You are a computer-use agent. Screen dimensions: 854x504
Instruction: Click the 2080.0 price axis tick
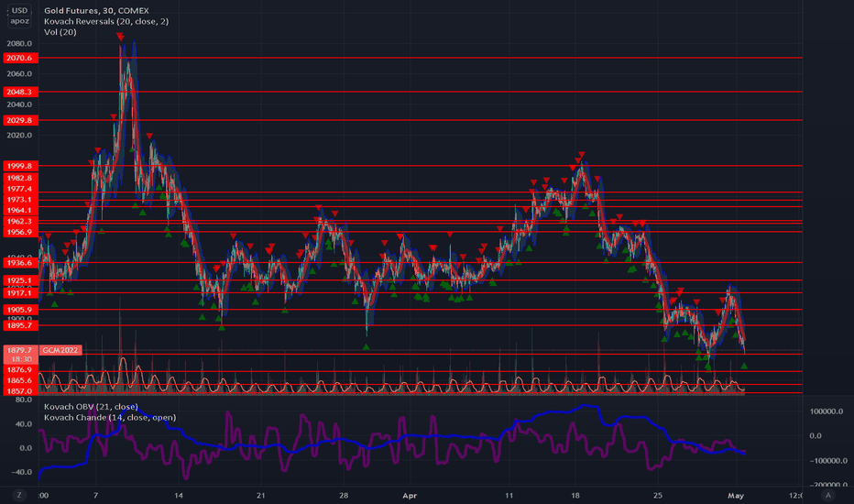coord(19,44)
